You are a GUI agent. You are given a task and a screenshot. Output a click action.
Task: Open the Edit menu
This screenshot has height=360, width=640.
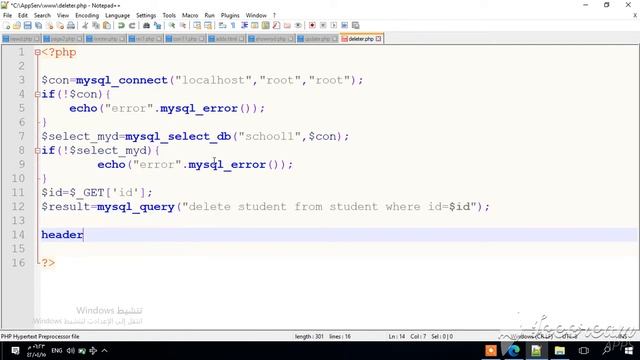23,16
